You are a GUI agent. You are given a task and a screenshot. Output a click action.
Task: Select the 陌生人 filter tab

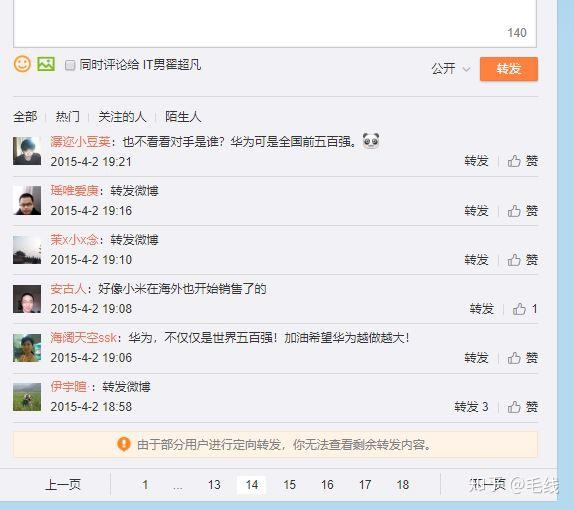click(183, 116)
